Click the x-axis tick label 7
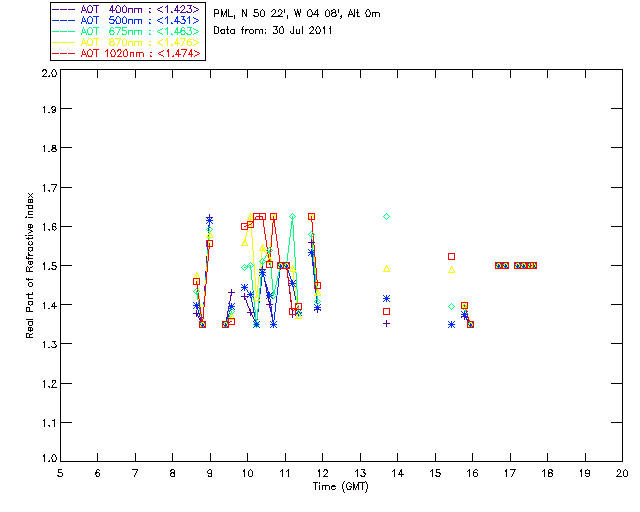The image size is (640, 512). [x=135, y=473]
